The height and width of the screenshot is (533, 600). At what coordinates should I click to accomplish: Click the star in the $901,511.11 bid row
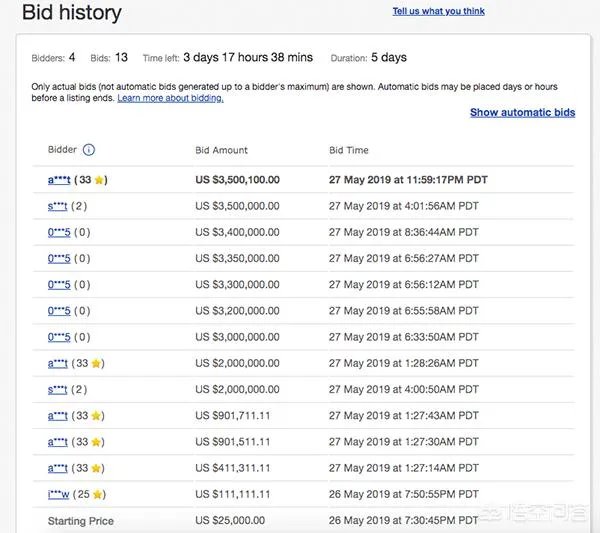click(97, 441)
